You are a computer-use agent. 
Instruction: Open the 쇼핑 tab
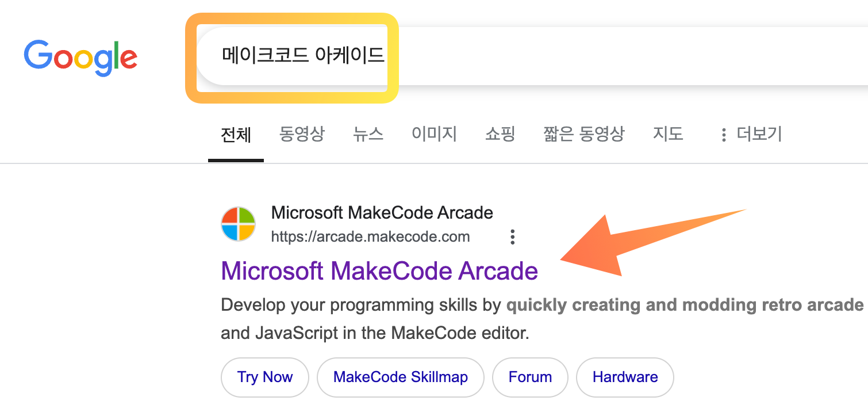click(x=500, y=135)
